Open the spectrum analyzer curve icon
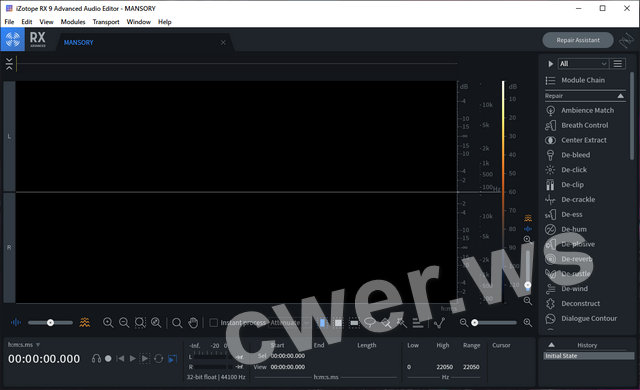 (x=439, y=323)
